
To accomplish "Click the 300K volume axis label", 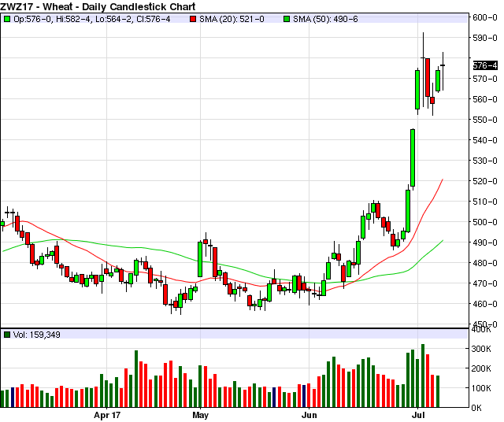I will click(481, 349).
